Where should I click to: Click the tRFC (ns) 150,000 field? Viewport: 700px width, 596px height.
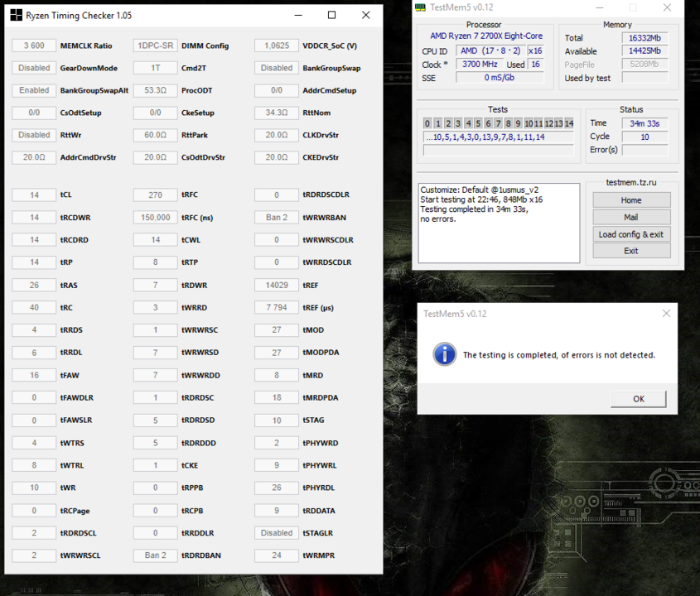(x=156, y=217)
